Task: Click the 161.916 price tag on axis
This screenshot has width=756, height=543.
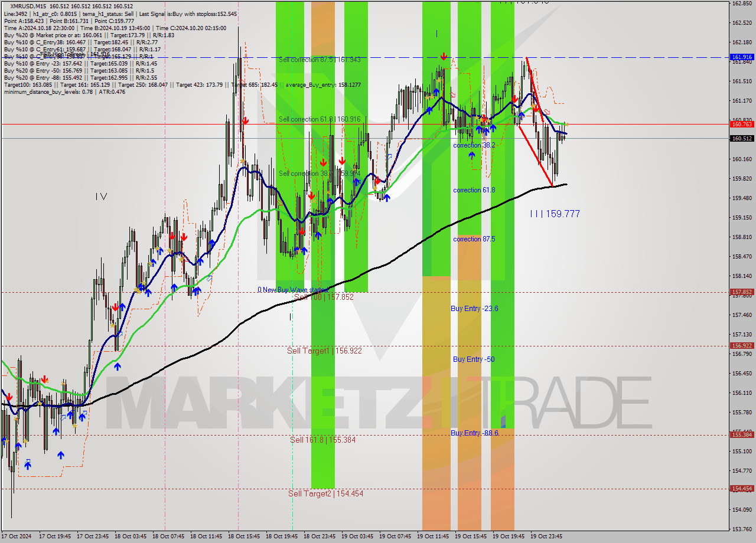Action: 742,57
